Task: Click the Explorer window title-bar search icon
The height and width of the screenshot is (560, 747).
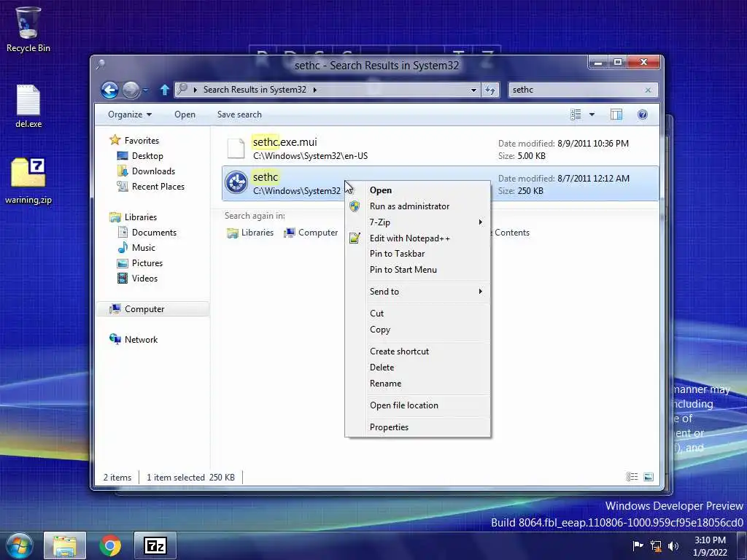Action: 101,64
